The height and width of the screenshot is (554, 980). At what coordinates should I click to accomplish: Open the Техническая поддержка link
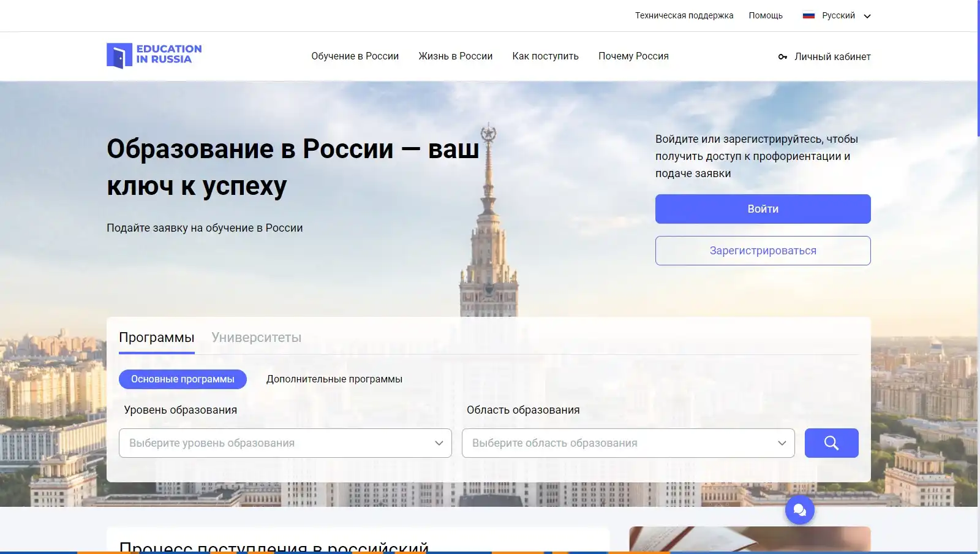coord(684,15)
